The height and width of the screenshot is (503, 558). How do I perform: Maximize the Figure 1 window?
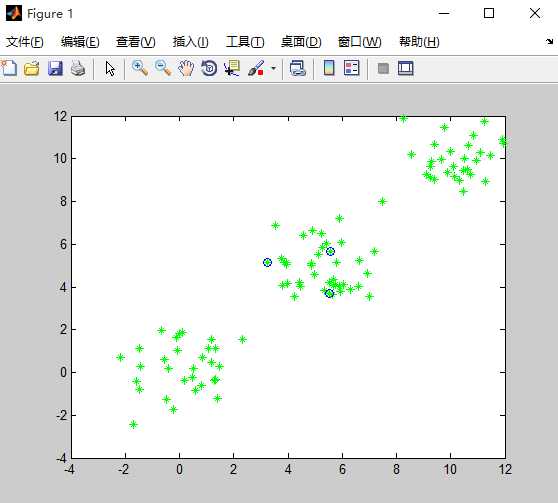[489, 14]
